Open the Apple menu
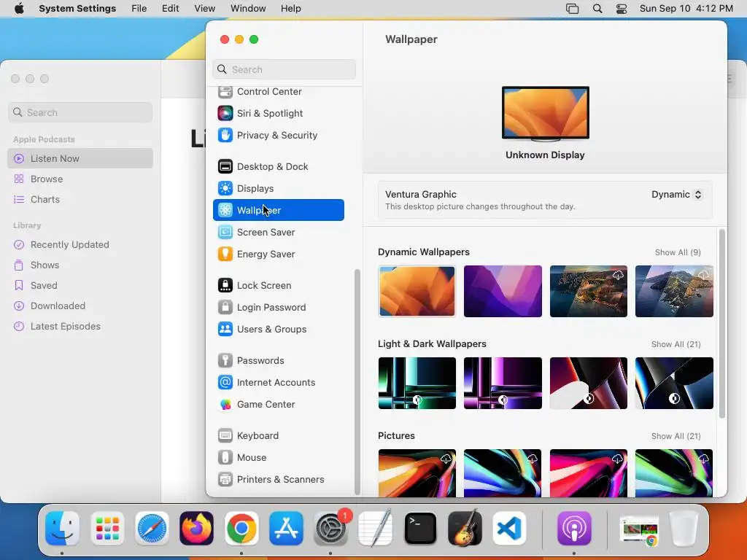 (19, 9)
